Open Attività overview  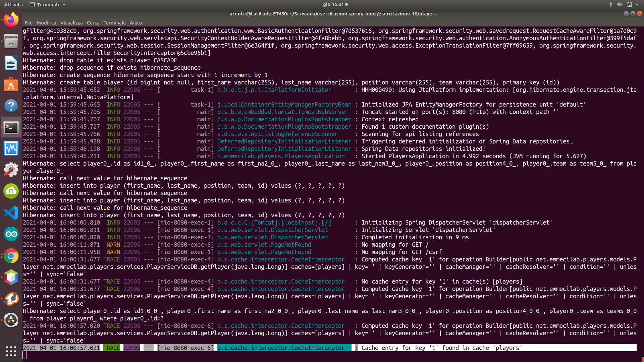point(13,4)
